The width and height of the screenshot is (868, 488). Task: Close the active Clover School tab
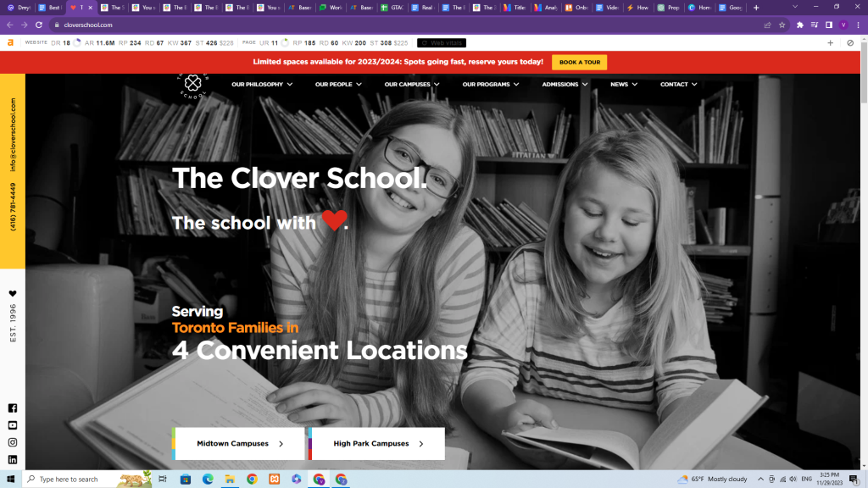pos(90,8)
